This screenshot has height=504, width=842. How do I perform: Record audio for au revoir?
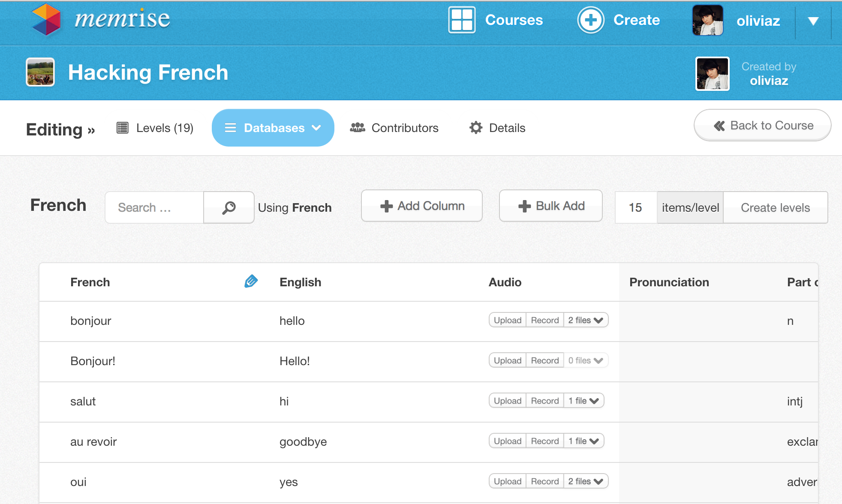click(545, 441)
